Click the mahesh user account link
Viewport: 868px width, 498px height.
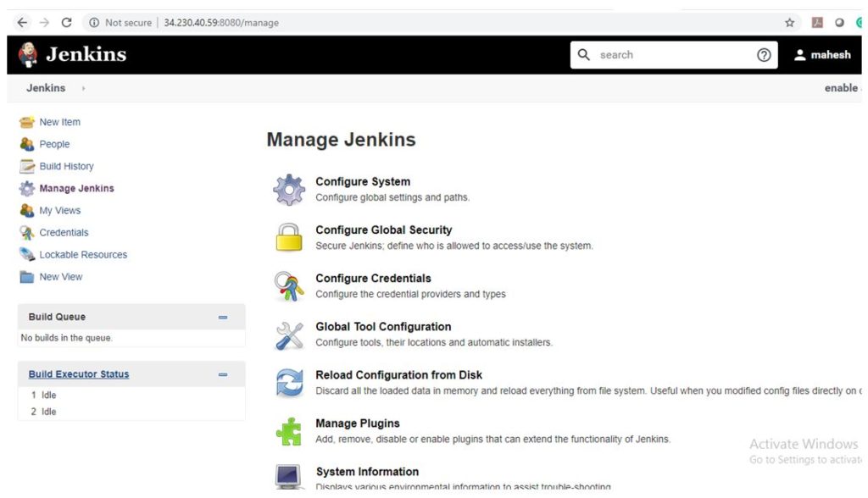(829, 55)
